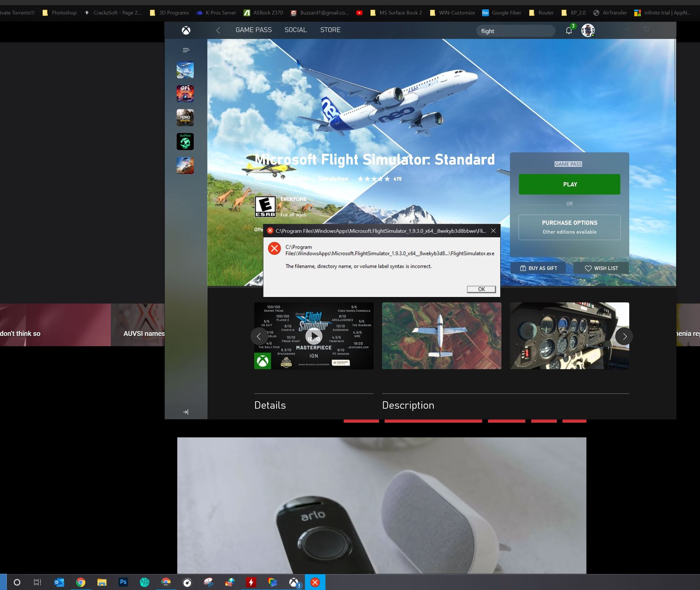700x590 pixels.
Task: Open the WIN-Customize bookmark folder
Action: point(452,13)
